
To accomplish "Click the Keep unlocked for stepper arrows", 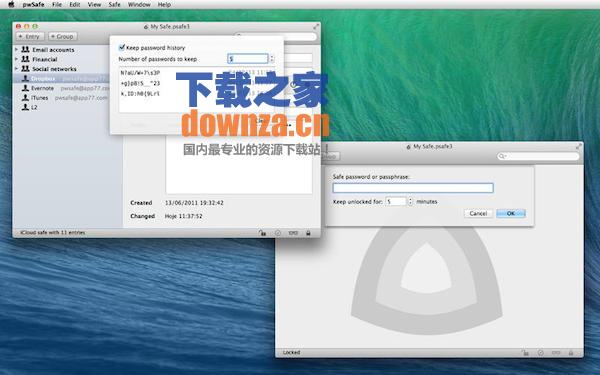I will click(410, 201).
